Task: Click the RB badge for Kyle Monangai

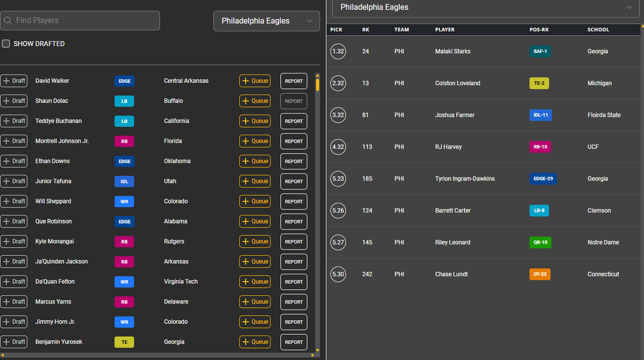Action: pyautogui.click(x=125, y=242)
